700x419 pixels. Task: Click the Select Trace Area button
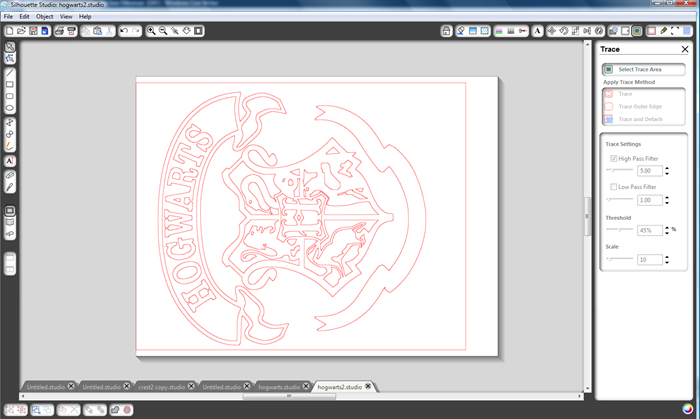(643, 69)
